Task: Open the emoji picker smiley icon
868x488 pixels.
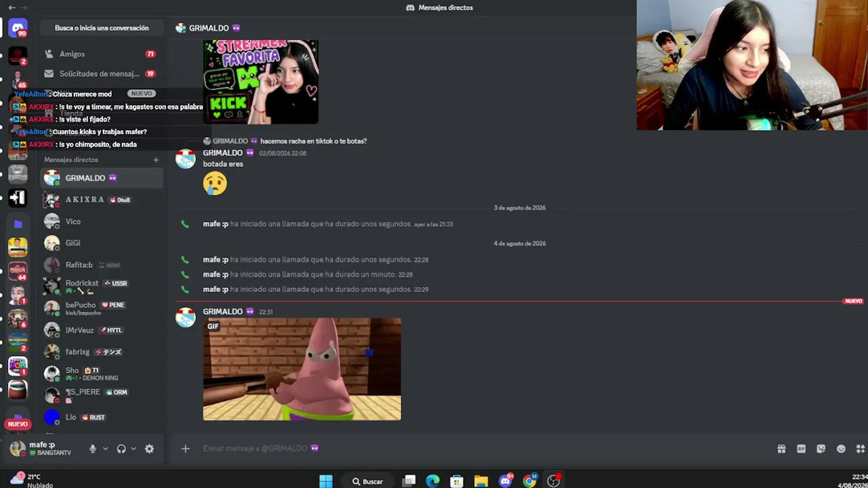Action: pos(841,449)
